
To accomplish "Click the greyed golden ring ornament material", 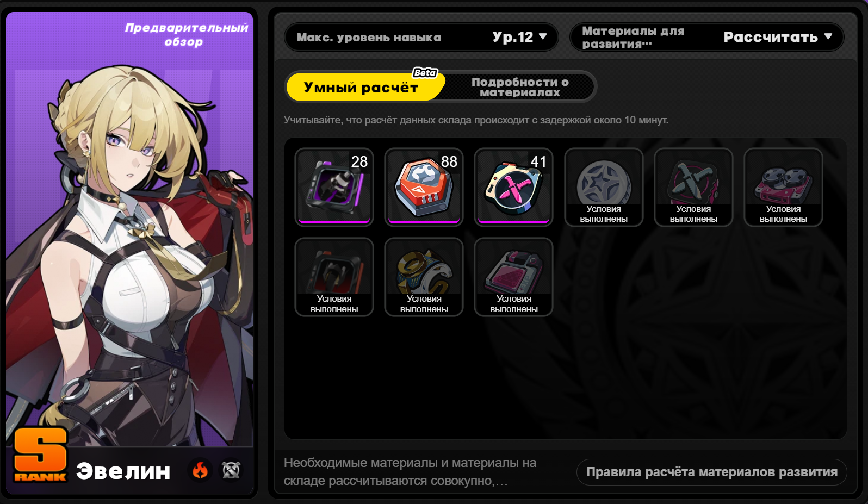I will 424,277.
